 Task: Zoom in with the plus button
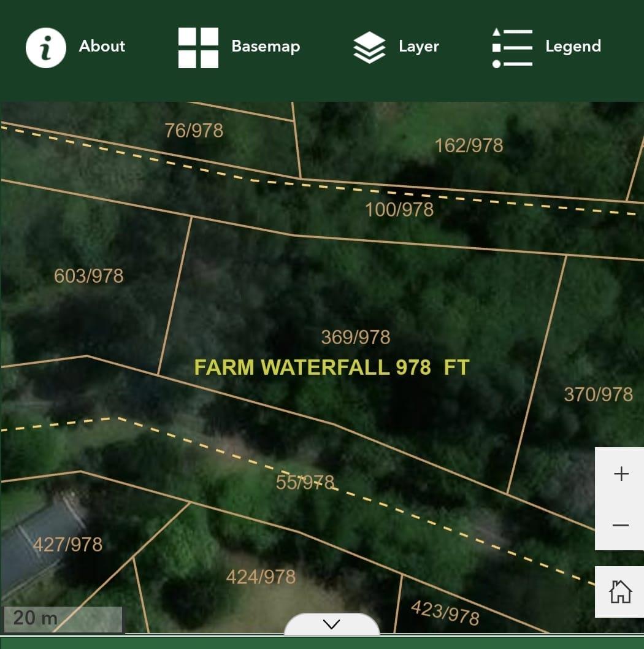pos(621,474)
